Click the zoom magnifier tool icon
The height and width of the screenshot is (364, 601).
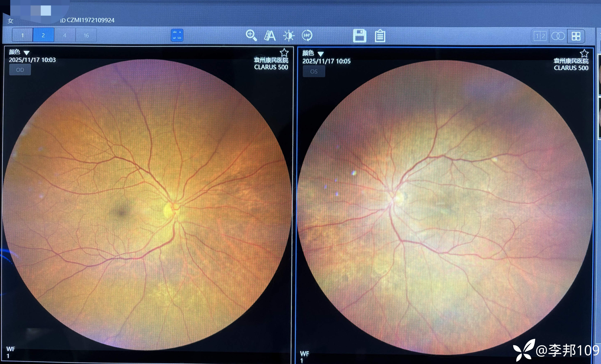pos(251,35)
